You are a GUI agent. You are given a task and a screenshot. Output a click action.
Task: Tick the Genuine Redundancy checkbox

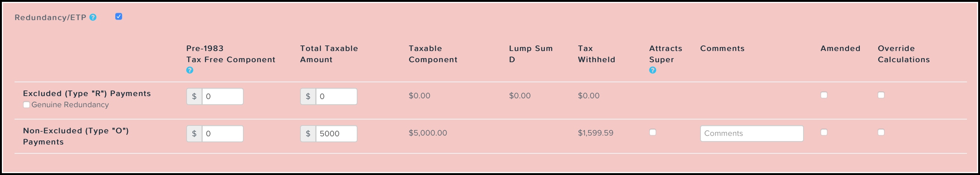click(x=26, y=105)
